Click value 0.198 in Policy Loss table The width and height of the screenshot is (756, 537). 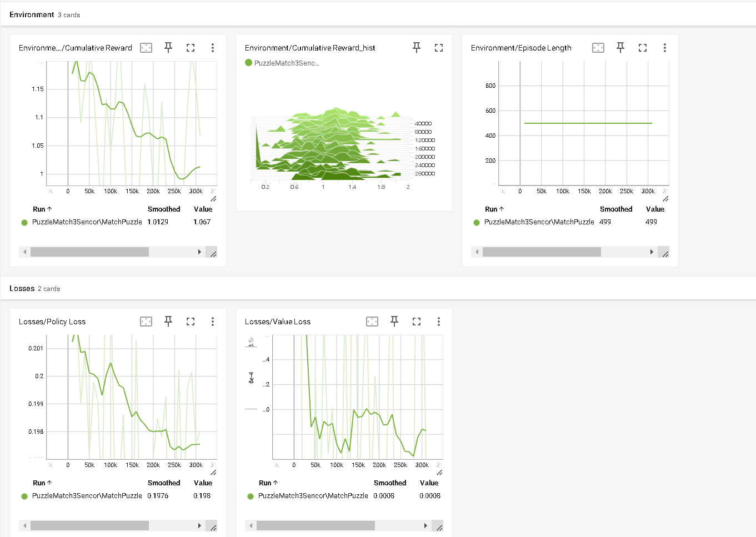pyautogui.click(x=202, y=496)
